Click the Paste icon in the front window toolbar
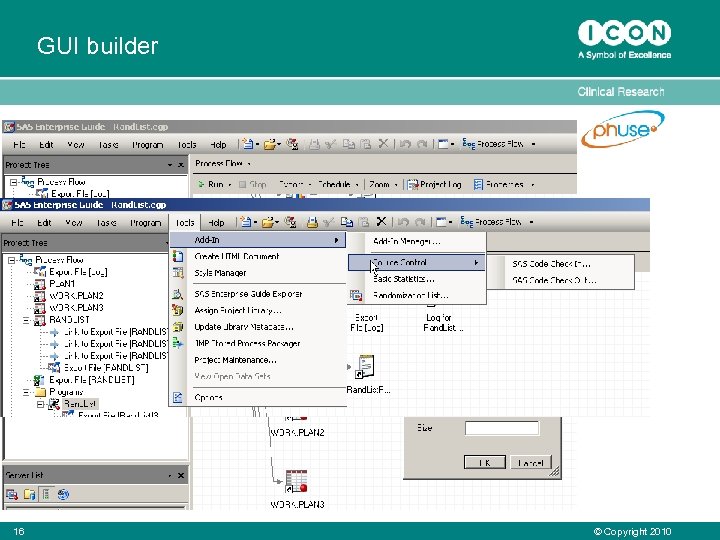Viewport: 720px width, 540px height. tap(364, 222)
